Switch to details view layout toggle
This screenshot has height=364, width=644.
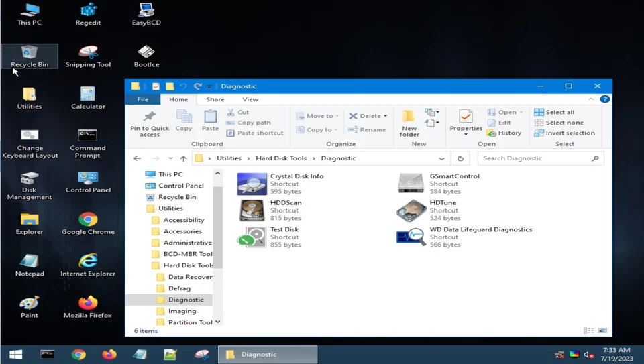point(588,330)
